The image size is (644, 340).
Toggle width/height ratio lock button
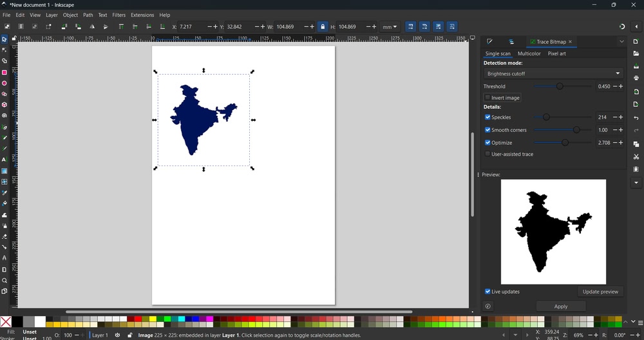[323, 26]
